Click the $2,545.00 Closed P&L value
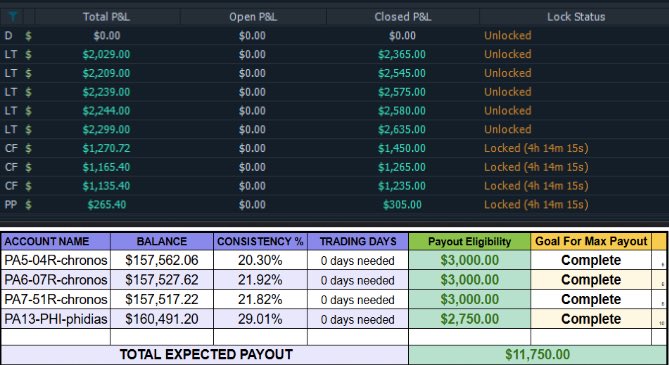Screen dimensions: 669x365 tap(402, 73)
